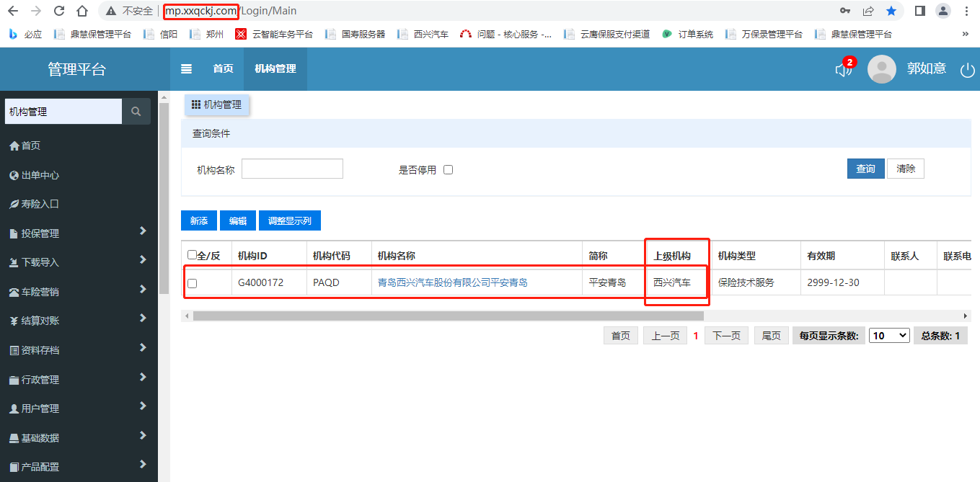
Task: Open the 国寿服务器 bookmark
Action: 355,34
